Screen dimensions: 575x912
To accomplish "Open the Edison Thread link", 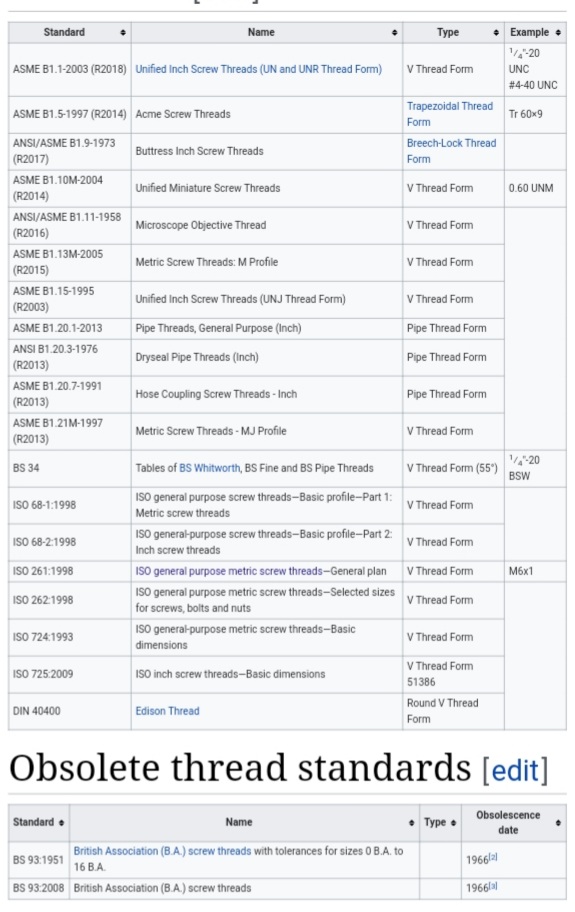I will coord(167,711).
